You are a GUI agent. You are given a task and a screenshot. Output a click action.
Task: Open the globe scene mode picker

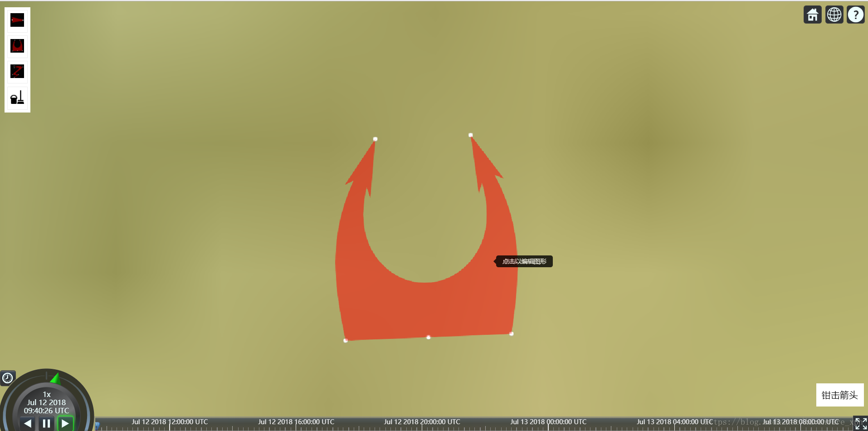(834, 15)
